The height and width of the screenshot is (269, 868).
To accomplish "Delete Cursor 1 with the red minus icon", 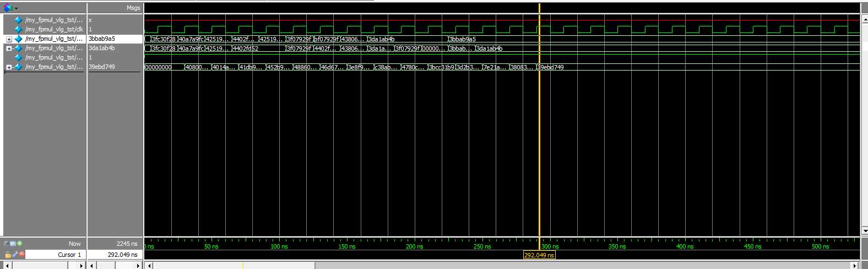I will tap(22, 255).
